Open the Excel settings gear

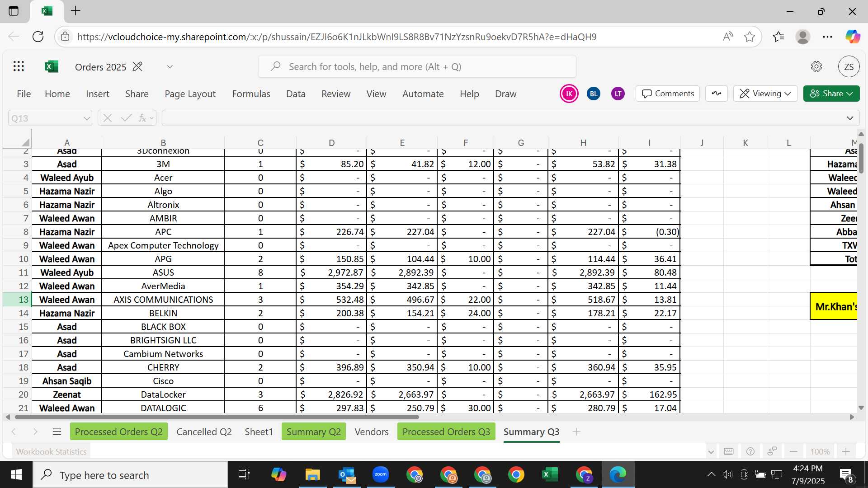click(x=816, y=67)
